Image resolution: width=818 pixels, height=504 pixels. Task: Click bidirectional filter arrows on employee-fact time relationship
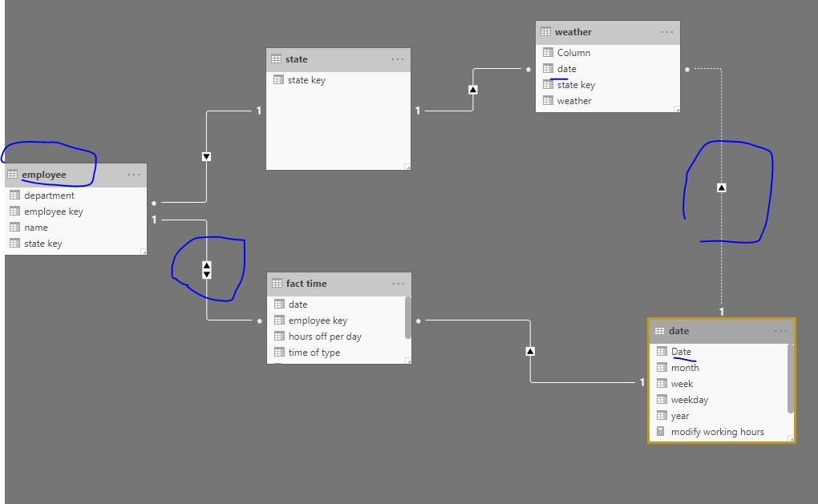point(207,270)
